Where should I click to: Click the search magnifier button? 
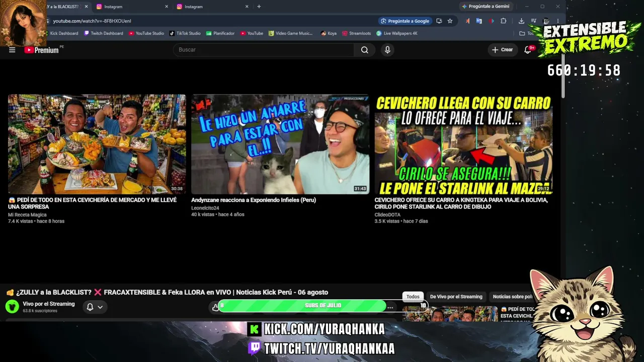tap(365, 50)
